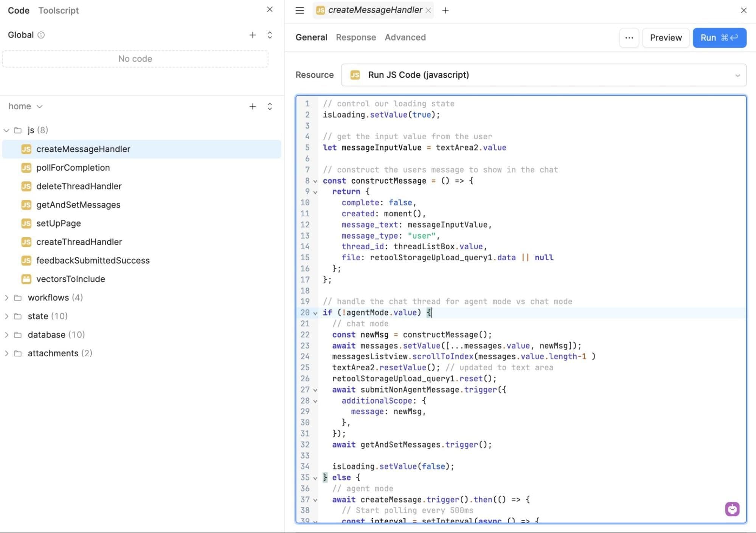This screenshot has width=756, height=533.
Task: Collapse the if block at line 20
Action: coord(315,313)
